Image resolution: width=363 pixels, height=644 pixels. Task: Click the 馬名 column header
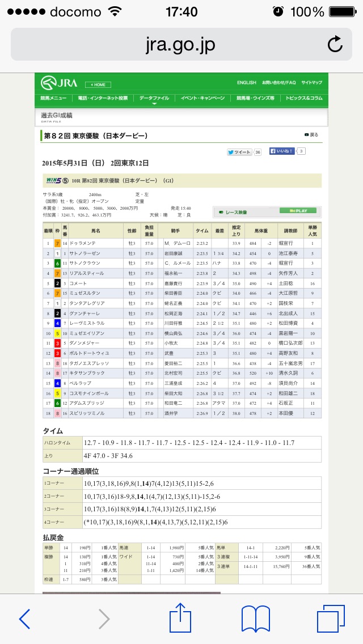(x=96, y=231)
